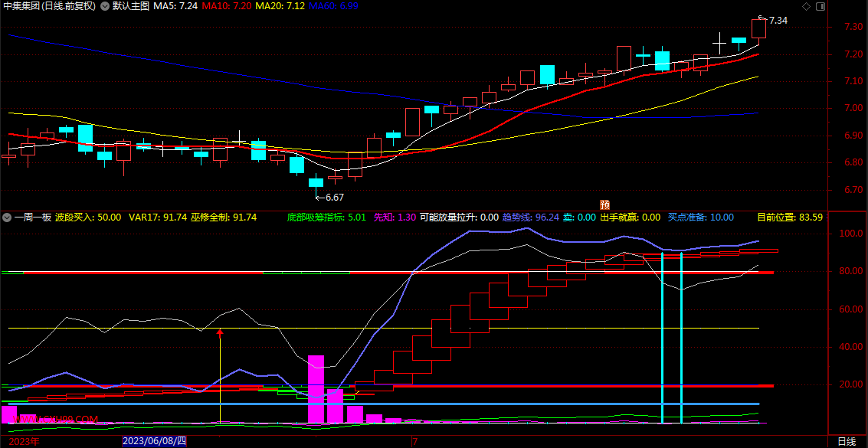Select the MA60: 6.99 indicator label
Viewport: 868px width, 448px height.
click(x=334, y=7)
